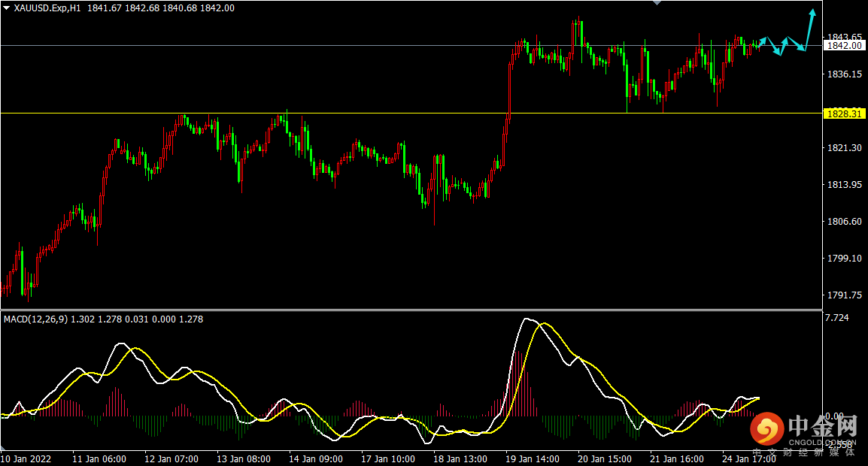868x466 pixels.
Task: Click the MACD(12,26,9) indicator label
Action: pos(36,319)
